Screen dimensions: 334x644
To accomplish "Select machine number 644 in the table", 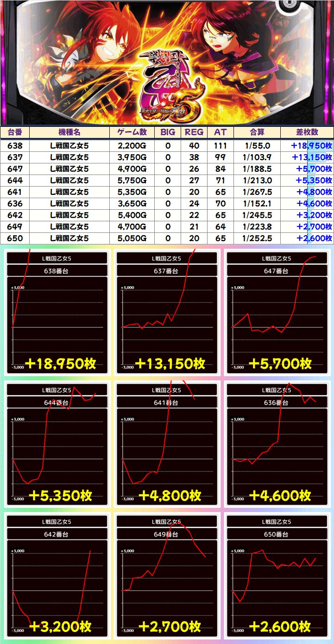I will [x=15, y=180].
